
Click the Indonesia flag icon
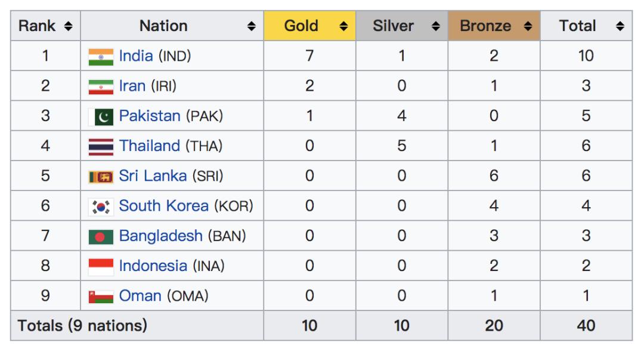(x=101, y=266)
